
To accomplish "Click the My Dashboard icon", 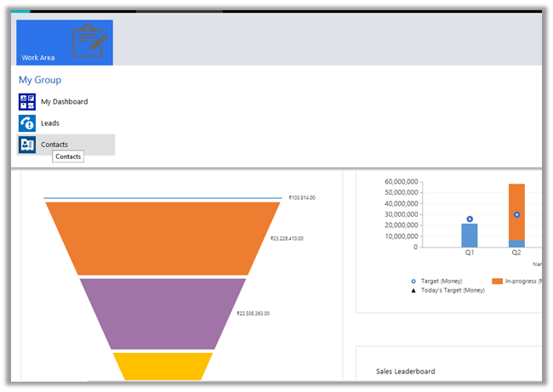I will (27, 102).
